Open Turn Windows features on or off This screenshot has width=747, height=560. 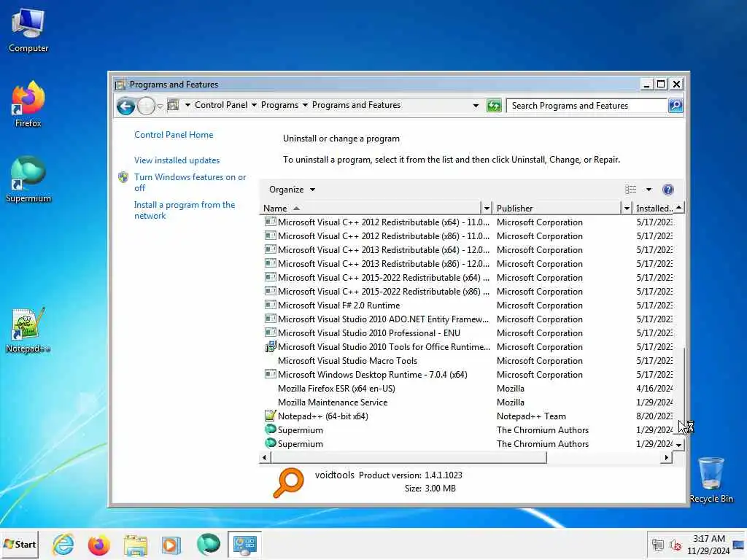click(190, 182)
